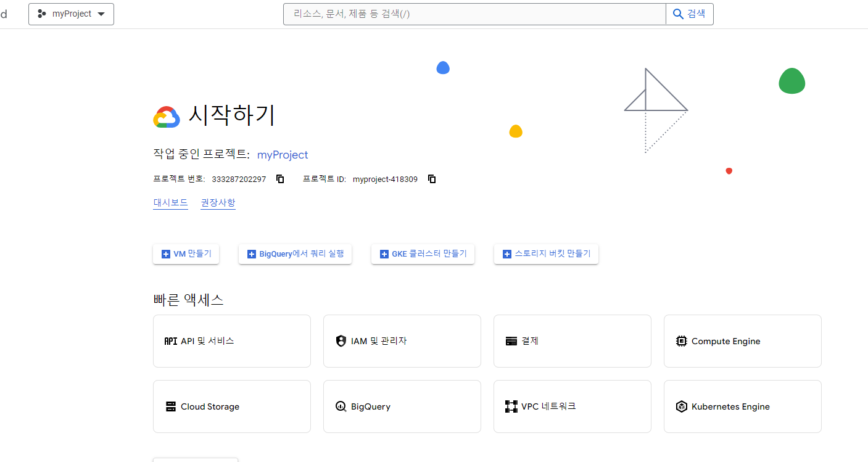Screen dimensions: 868x462
Task: Click the BigQuery에서 쿼리 실행 button
Action: [295, 254]
